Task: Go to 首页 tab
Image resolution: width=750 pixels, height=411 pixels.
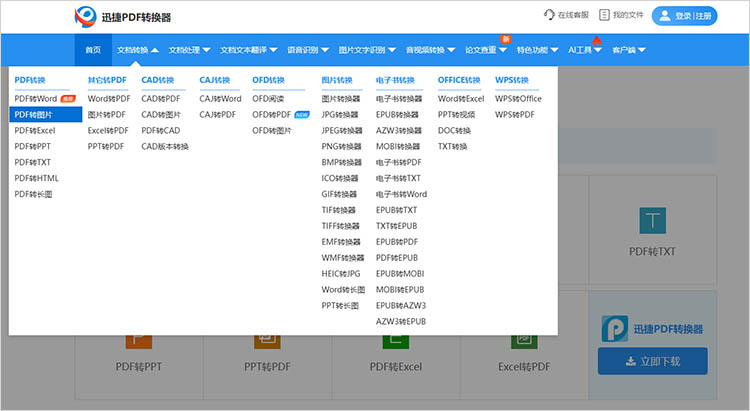Action: (x=93, y=50)
